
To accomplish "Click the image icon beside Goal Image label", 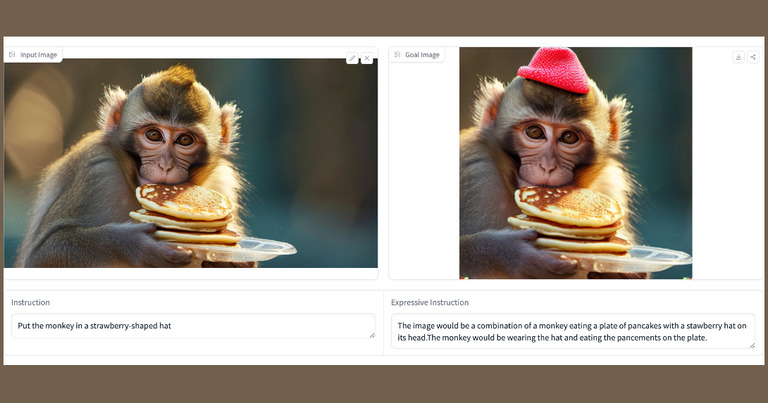I will coord(397,55).
